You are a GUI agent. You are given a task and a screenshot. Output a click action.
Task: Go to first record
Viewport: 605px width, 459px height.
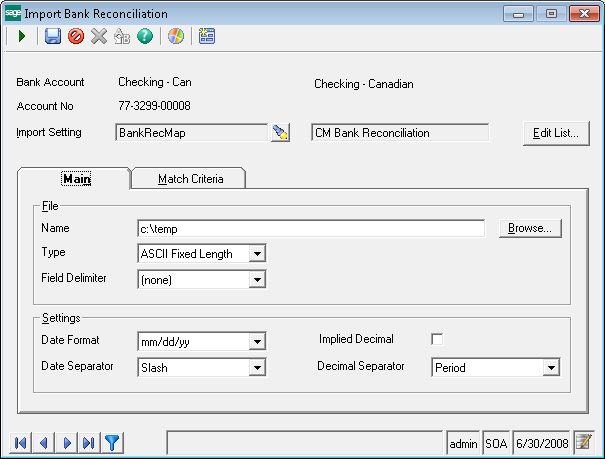click(x=20, y=443)
